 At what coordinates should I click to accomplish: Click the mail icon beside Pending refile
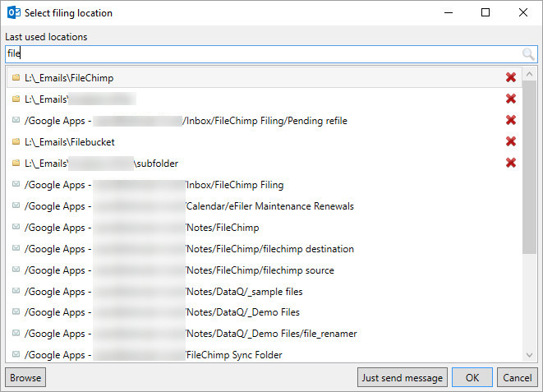point(16,120)
